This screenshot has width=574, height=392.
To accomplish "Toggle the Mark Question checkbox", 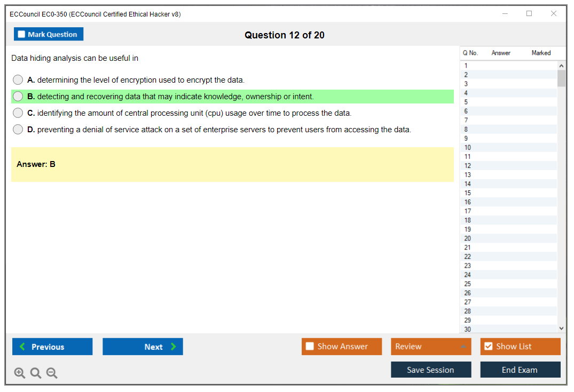I will (22, 35).
